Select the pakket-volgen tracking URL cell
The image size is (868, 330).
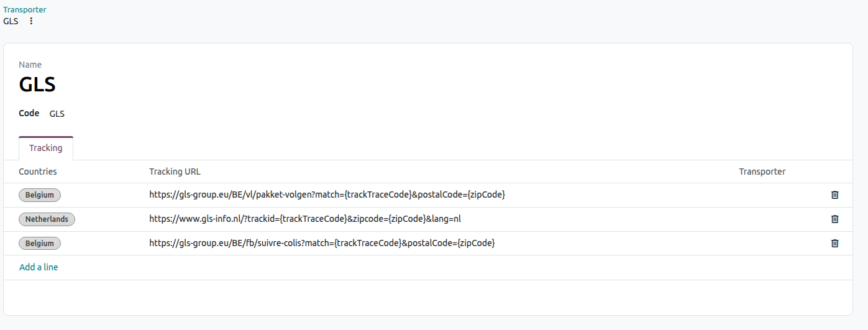[327, 195]
